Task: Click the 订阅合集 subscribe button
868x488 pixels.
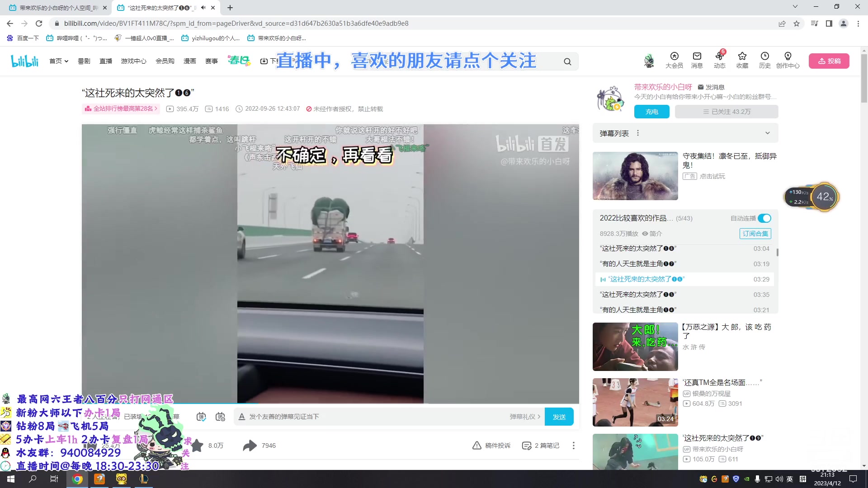Action: pyautogui.click(x=755, y=234)
